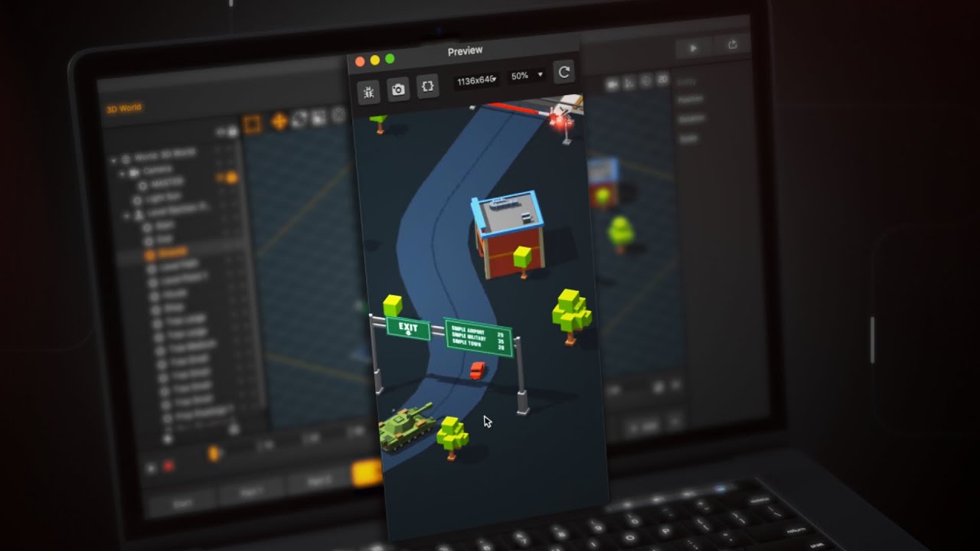Take a screenshot with the camera icon
The width and height of the screenshot is (980, 551).
click(x=398, y=90)
